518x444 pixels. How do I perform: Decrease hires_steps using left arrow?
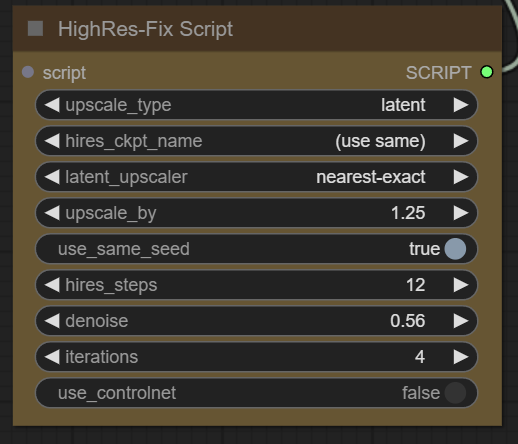point(52,285)
